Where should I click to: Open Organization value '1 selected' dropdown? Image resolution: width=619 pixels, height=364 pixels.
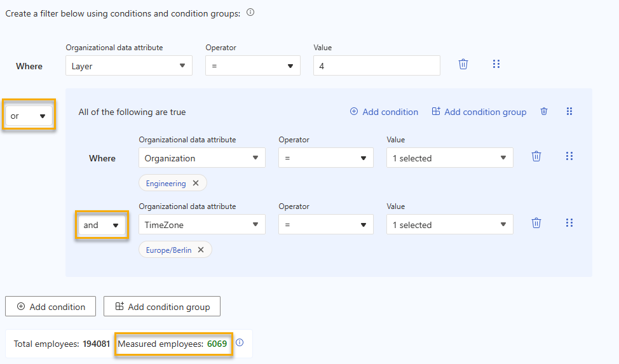click(450, 158)
